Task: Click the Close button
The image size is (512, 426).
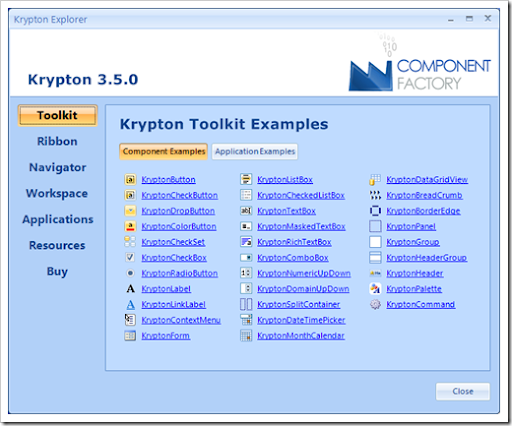Action: 463,391
